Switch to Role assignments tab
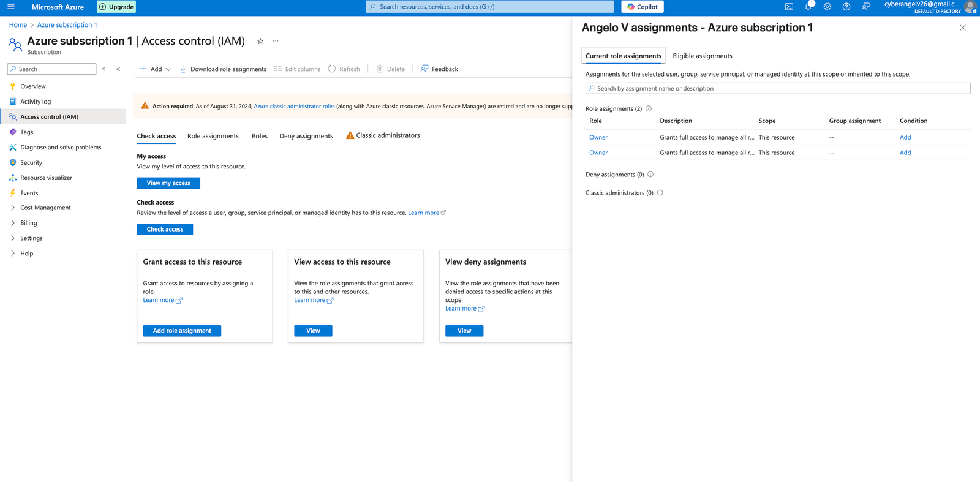980x482 pixels. point(213,136)
